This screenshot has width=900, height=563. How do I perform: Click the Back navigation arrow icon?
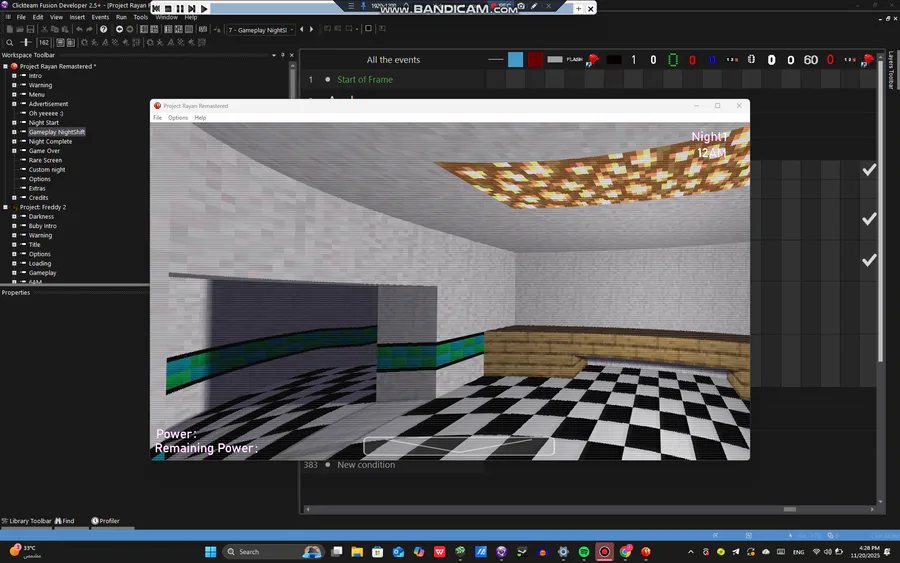point(119,29)
